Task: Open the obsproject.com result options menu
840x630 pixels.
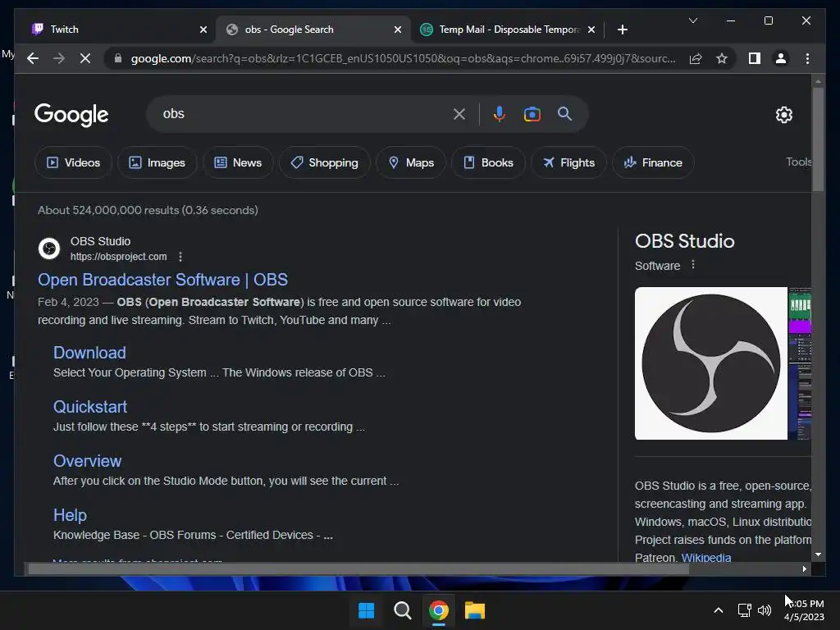Action: coord(180,257)
